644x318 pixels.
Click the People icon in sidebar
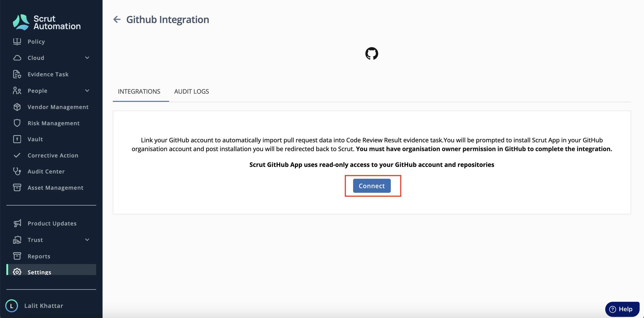point(17,91)
